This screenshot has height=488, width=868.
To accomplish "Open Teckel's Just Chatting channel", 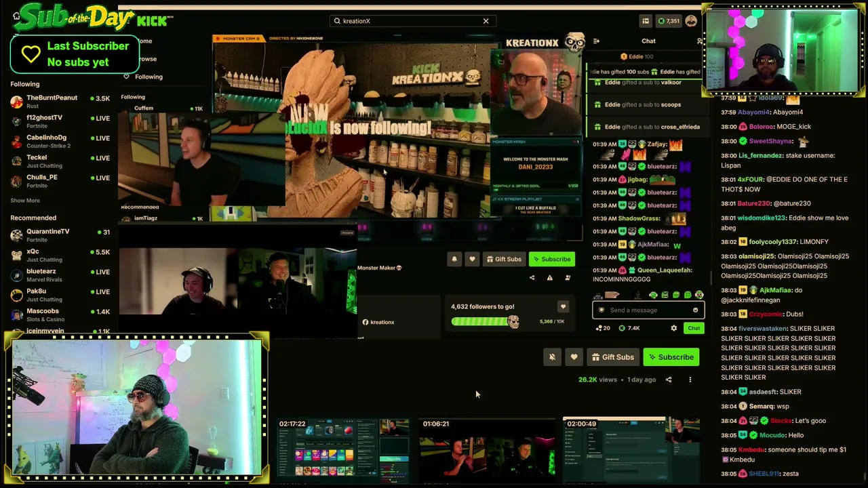I will coord(60,161).
